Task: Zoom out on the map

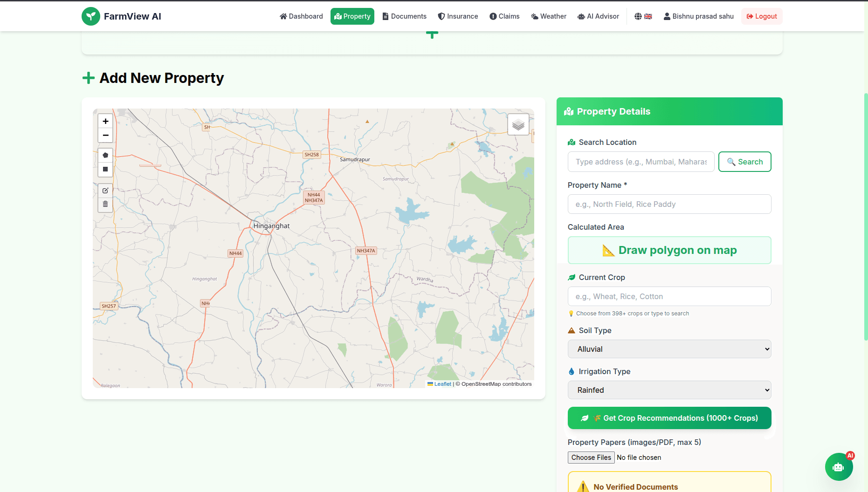Action: [x=105, y=135]
